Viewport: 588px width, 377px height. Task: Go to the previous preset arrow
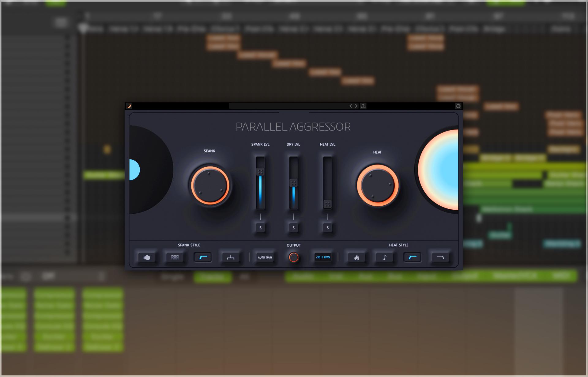click(x=351, y=106)
